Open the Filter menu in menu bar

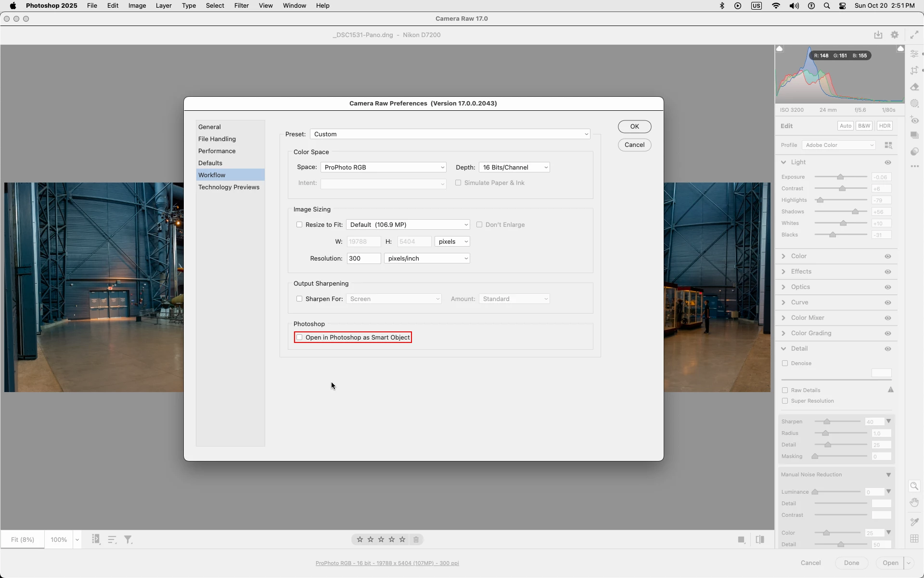241,6
